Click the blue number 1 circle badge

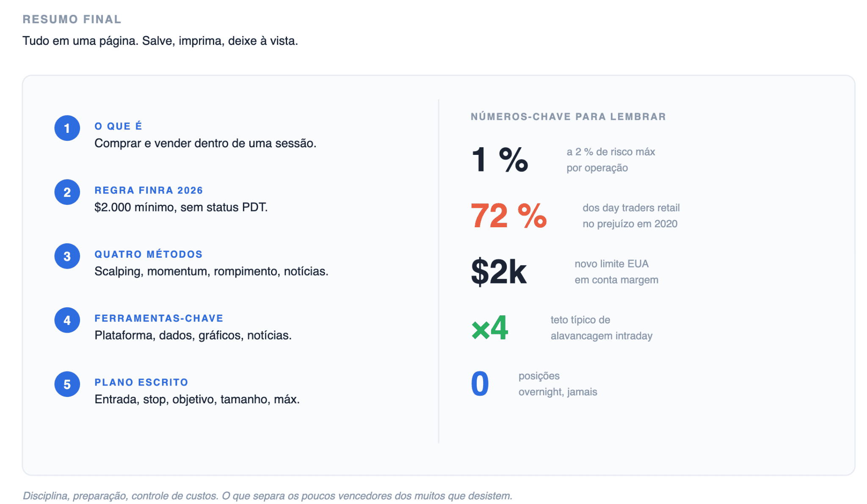coord(67,128)
